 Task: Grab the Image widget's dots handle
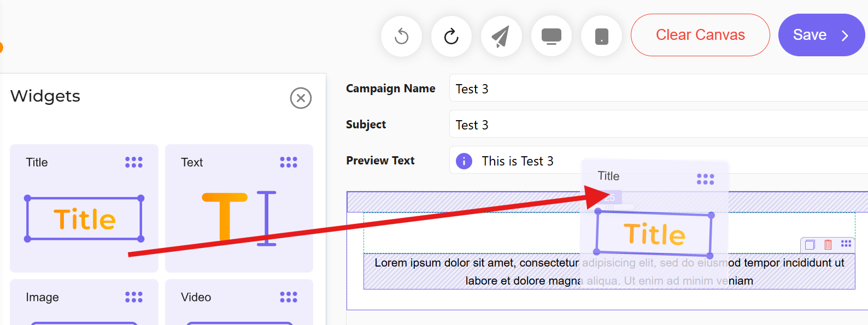coord(133,297)
